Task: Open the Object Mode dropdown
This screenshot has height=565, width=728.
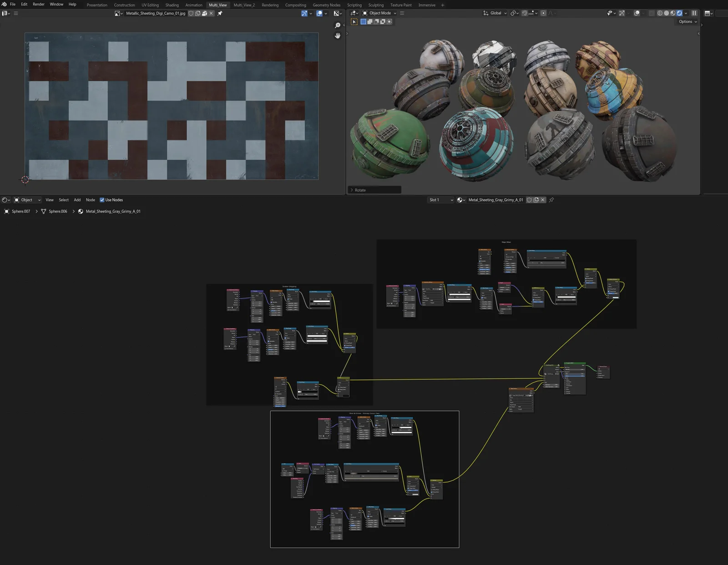Action: (380, 13)
